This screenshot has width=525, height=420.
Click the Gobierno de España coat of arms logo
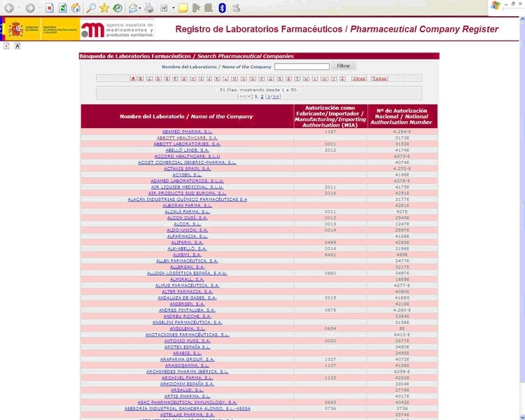click(x=15, y=29)
